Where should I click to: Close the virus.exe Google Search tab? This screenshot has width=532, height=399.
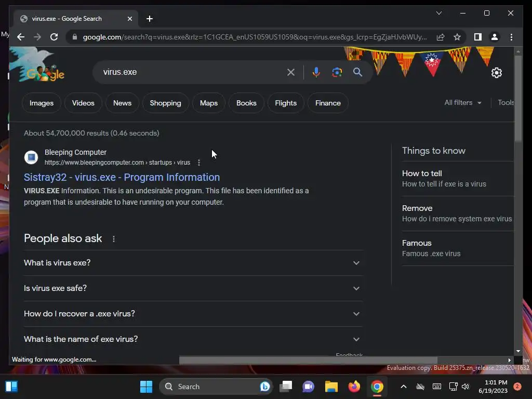pyautogui.click(x=129, y=19)
